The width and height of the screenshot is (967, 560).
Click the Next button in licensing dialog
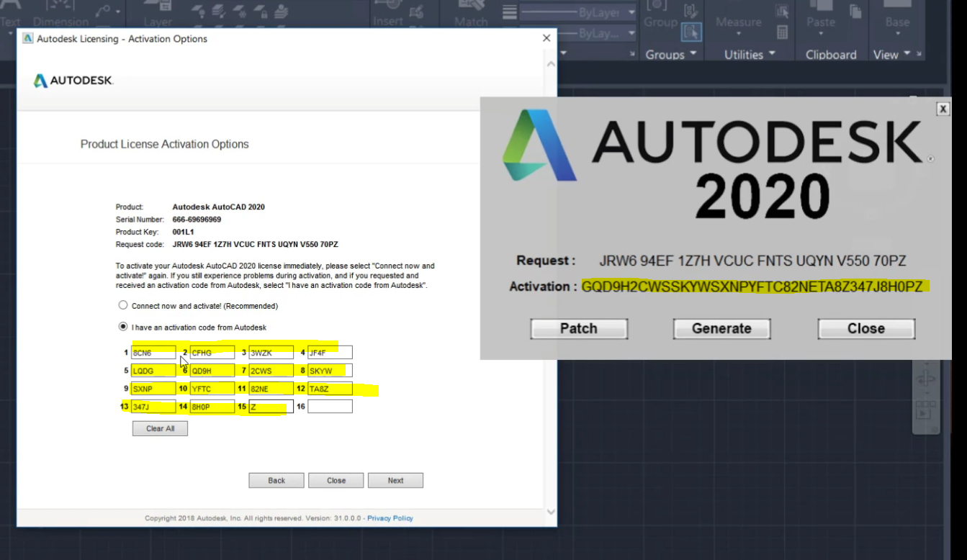pyautogui.click(x=395, y=480)
